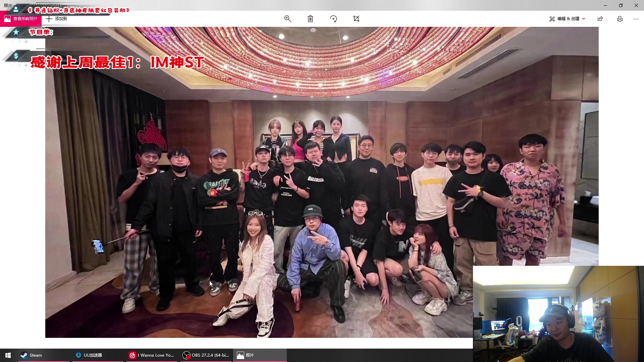Delete this photo using the trash icon
Screen dimensions: 644x362
click(x=310, y=19)
